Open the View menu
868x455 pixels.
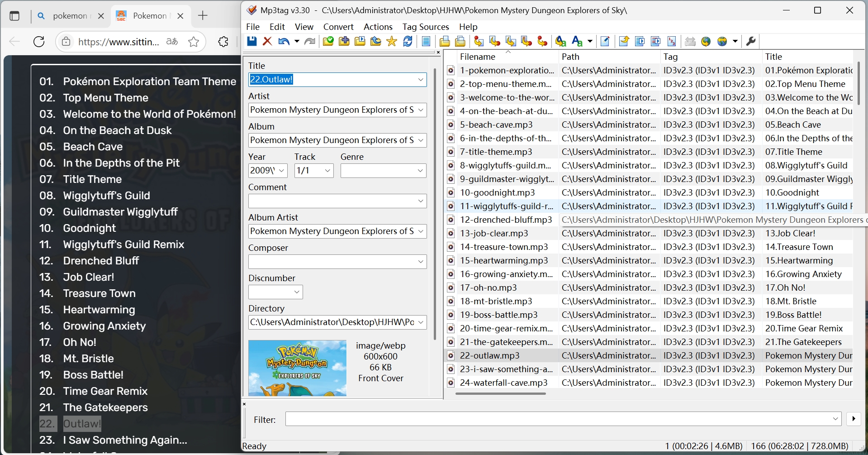[x=304, y=27]
